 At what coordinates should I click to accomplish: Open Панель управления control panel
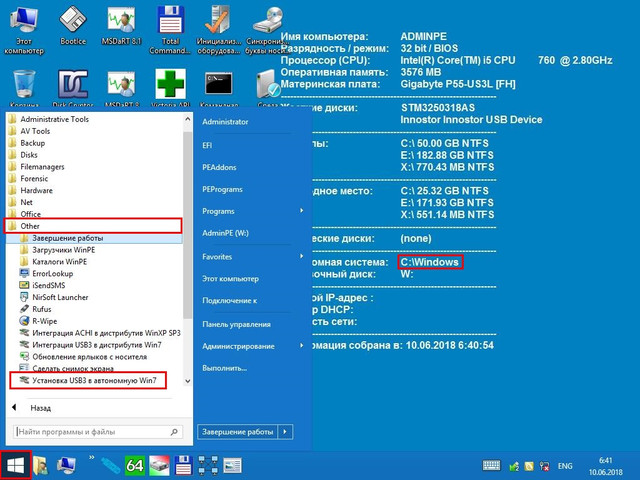tap(236, 324)
